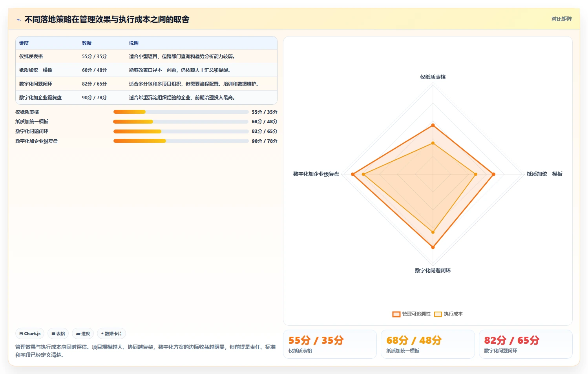Viewport: 588px width, 374px height.
Task: Click the 仅纸质表格 label in the progress list
Action: (x=27, y=112)
